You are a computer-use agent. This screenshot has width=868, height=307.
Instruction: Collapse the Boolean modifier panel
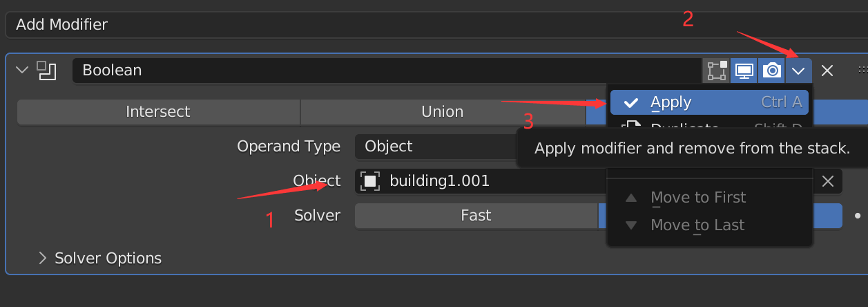[x=21, y=70]
